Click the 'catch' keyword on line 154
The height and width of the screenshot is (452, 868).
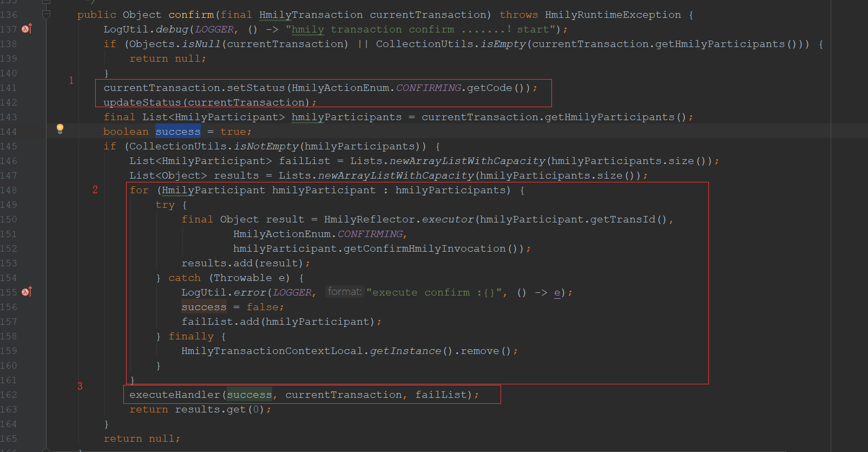pyautogui.click(x=185, y=278)
